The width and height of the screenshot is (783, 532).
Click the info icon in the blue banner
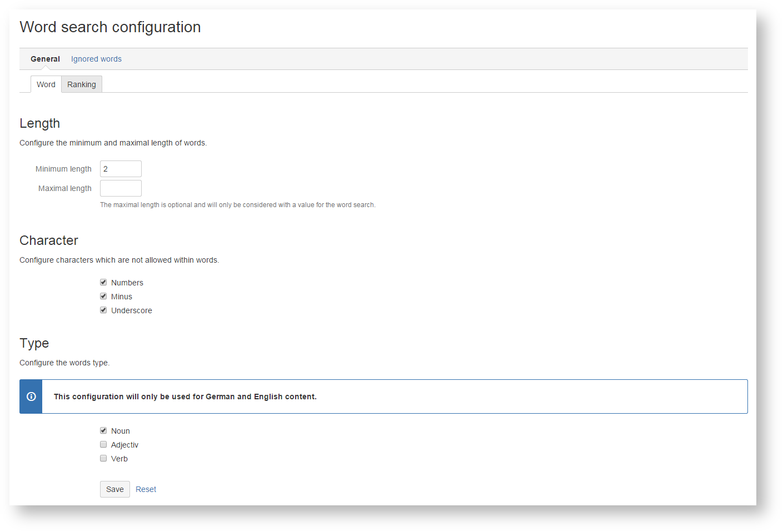31,397
